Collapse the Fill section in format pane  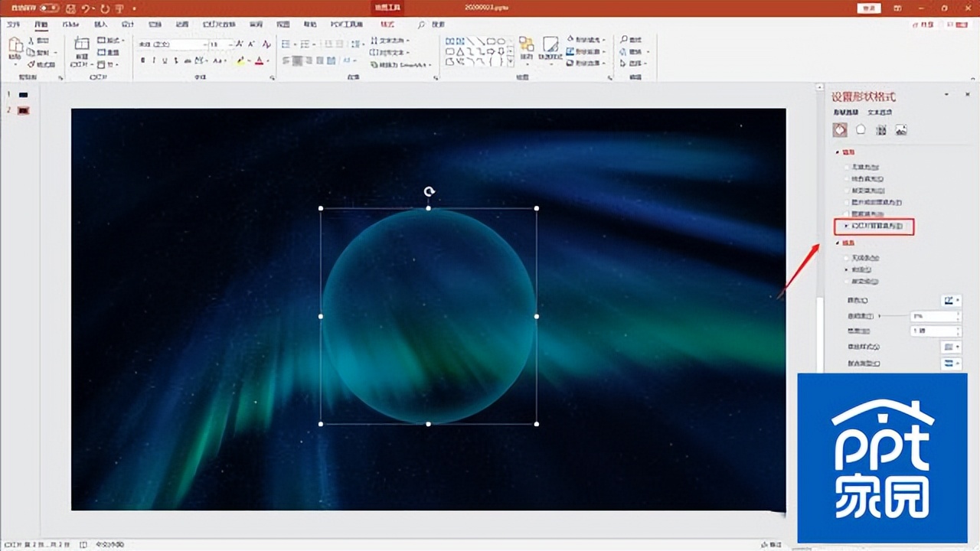838,152
